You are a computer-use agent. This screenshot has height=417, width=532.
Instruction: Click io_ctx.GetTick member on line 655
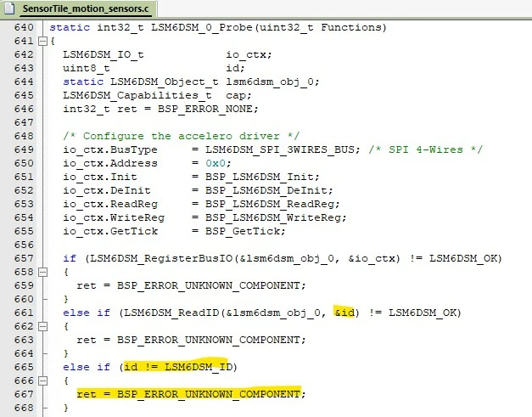(110, 231)
